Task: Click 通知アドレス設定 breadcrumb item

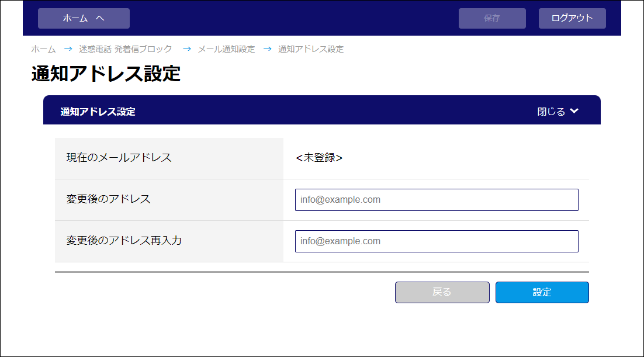Action: tap(311, 49)
